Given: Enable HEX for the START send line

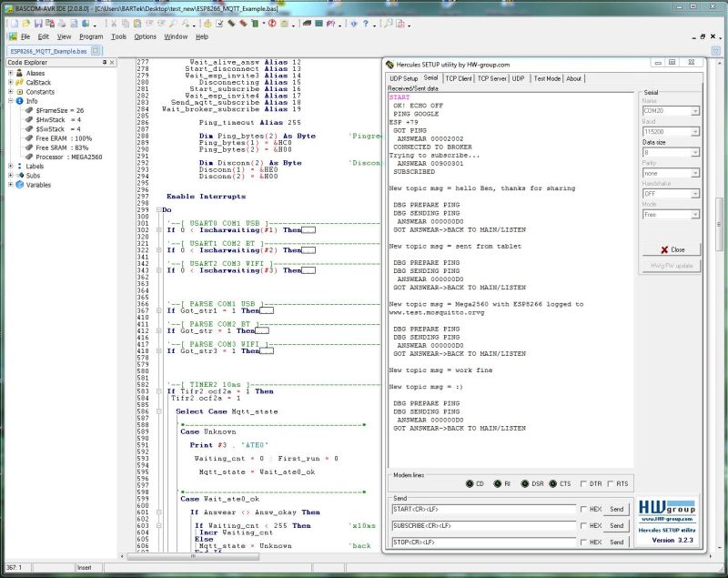Looking at the screenshot, I should pyautogui.click(x=583, y=510).
